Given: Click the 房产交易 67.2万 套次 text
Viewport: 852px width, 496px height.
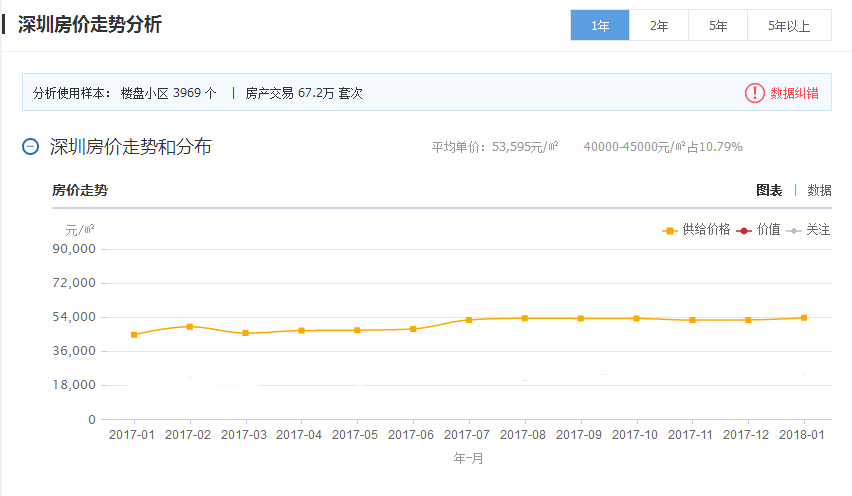Looking at the screenshot, I should [304, 93].
